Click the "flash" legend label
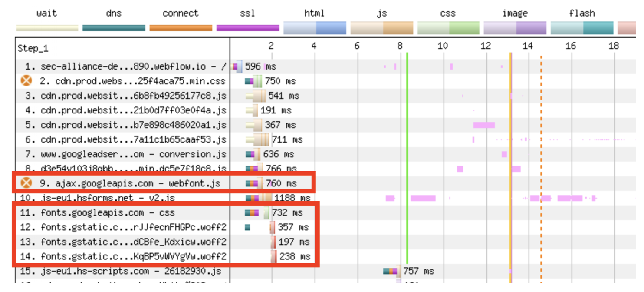 (x=582, y=13)
